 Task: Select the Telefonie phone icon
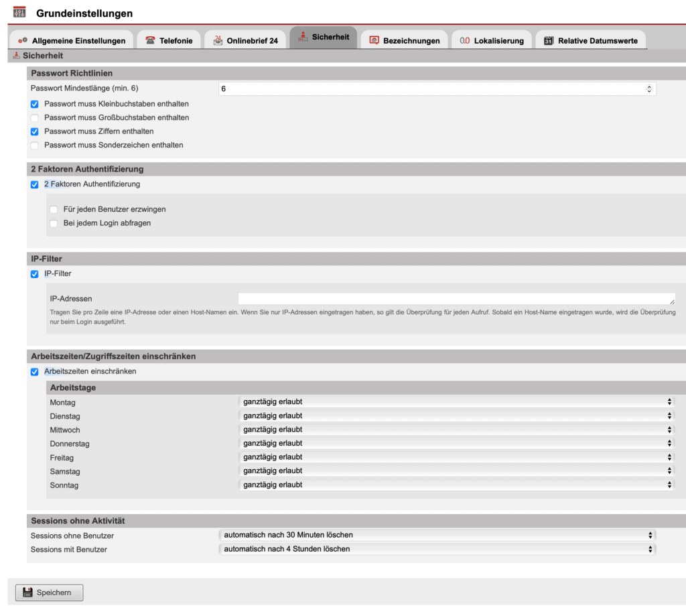[x=150, y=40]
